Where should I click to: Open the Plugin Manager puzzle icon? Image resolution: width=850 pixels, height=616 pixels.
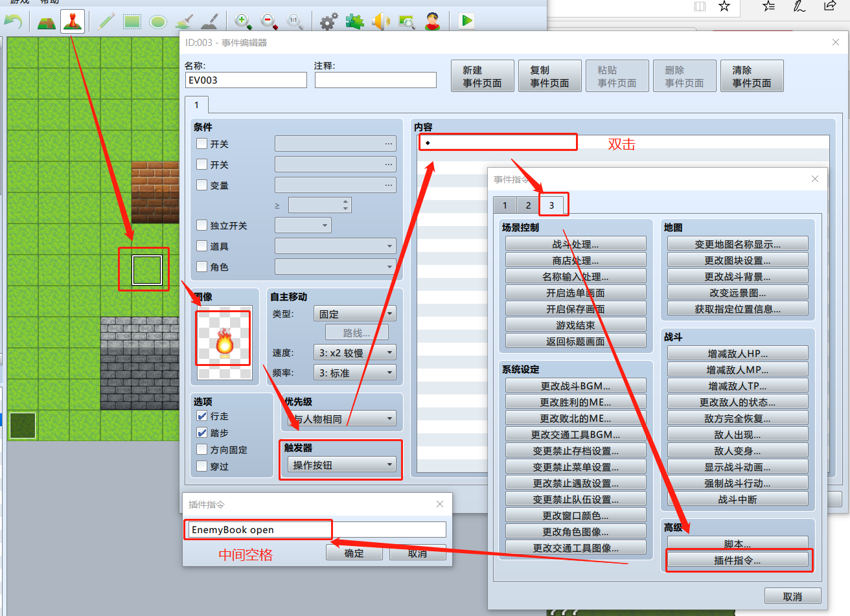point(354,21)
